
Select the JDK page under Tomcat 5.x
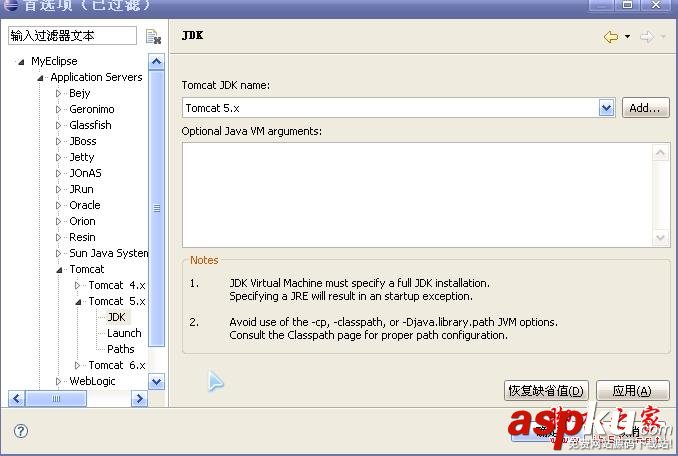coord(116,317)
